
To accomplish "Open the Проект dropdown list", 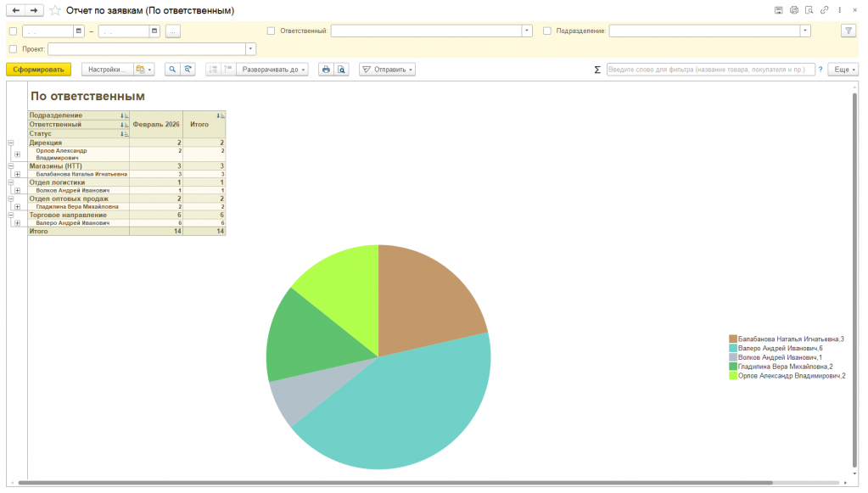I will point(251,49).
